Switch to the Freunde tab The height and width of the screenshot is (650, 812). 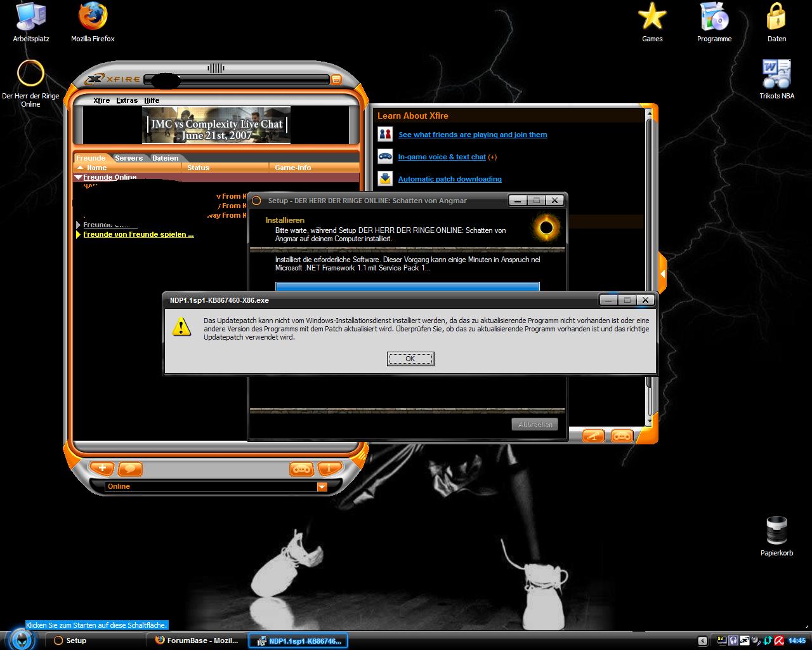click(91, 158)
